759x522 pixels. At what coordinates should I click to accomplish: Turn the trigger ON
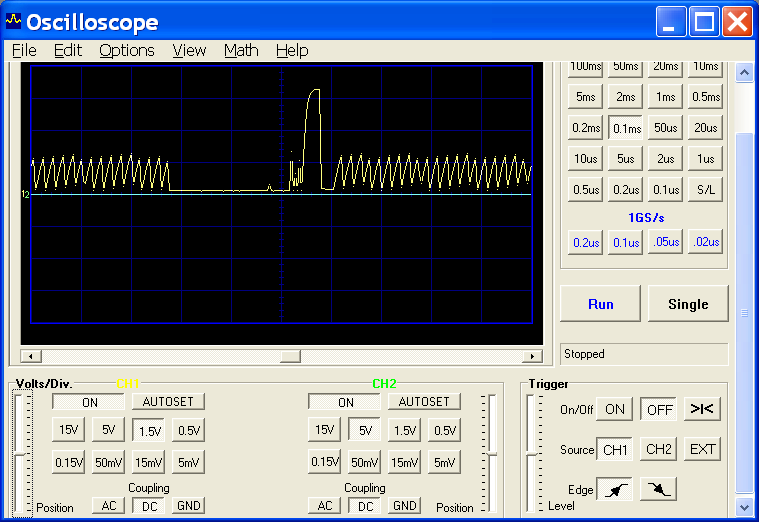pyautogui.click(x=614, y=409)
